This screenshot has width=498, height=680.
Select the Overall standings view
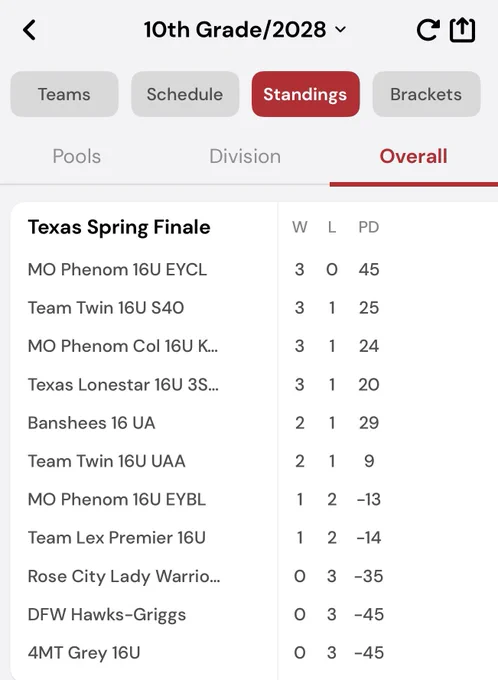(413, 156)
